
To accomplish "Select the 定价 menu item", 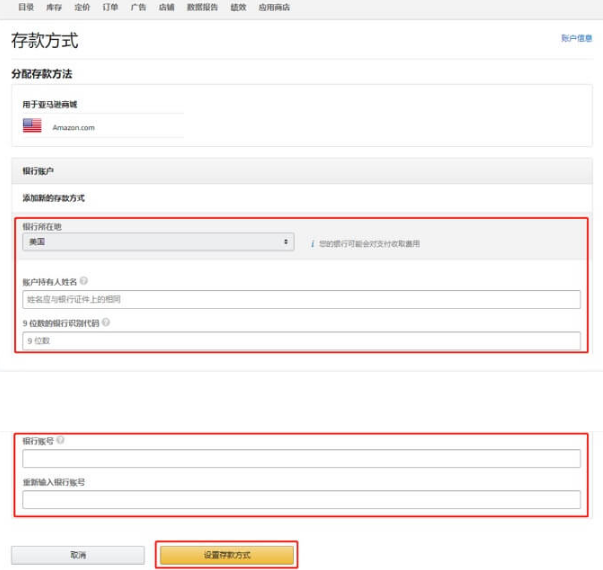I will click(x=82, y=6).
